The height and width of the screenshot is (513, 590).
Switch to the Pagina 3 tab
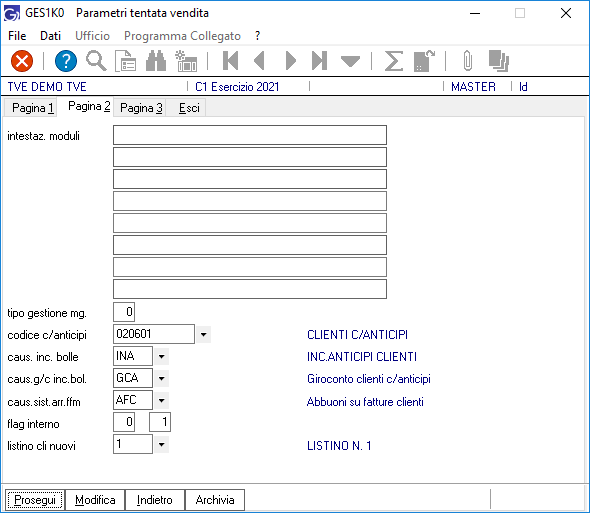[141, 108]
